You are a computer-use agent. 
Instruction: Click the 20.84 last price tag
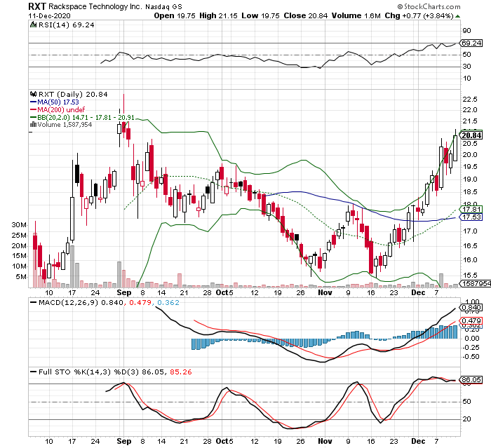[471, 135]
